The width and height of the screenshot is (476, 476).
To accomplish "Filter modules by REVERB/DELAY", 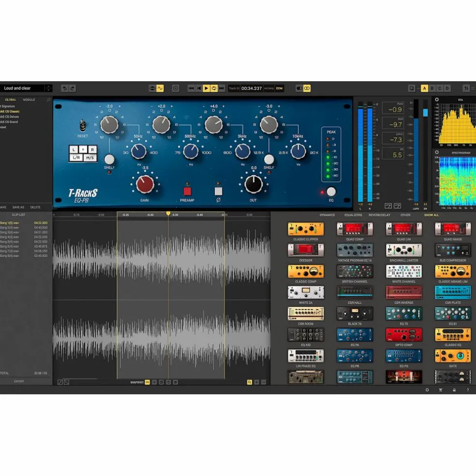I will (x=379, y=215).
